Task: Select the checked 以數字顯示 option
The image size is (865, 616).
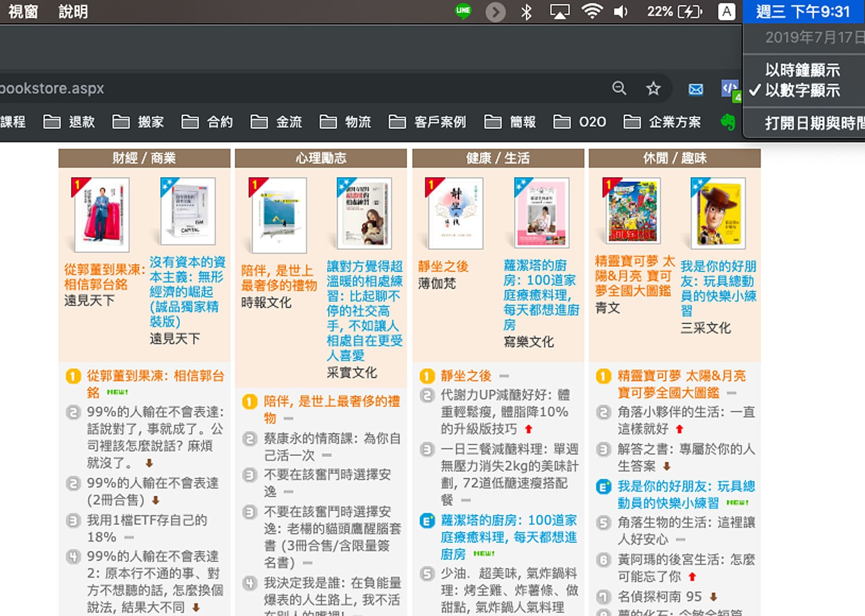Action: point(803,90)
